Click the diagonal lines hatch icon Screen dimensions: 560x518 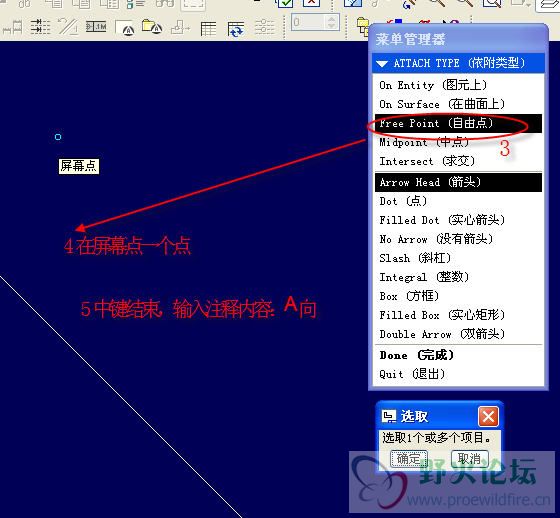point(68,27)
